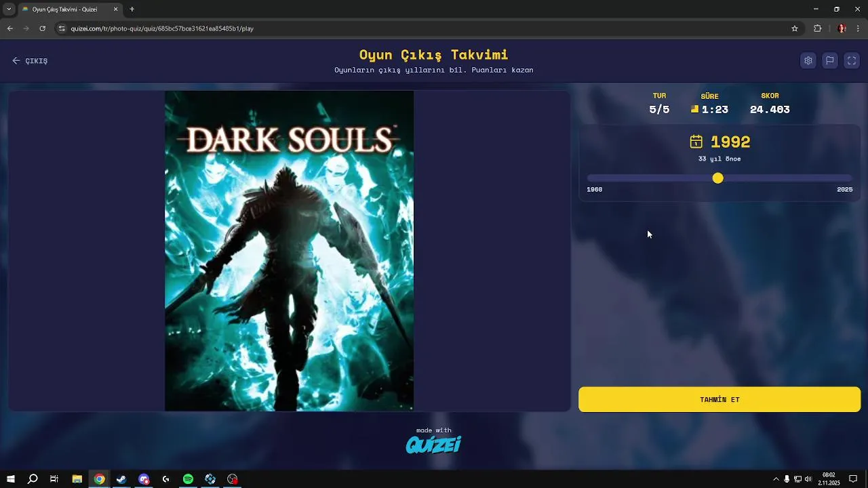Open Discord from the taskbar
Viewport: 868px width, 488px height.
tap(144, 479)
